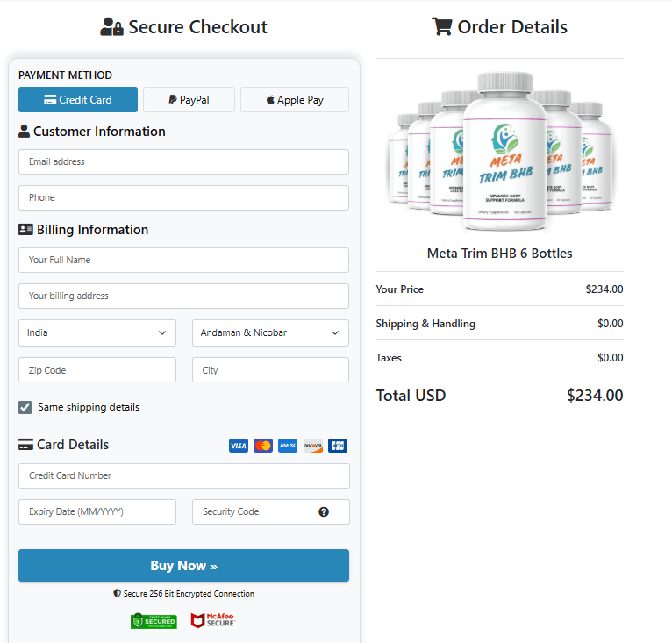The width and height of the screenshot is (672, 643).
Task: Click the Discover card icon
Action: coord(312,446)
